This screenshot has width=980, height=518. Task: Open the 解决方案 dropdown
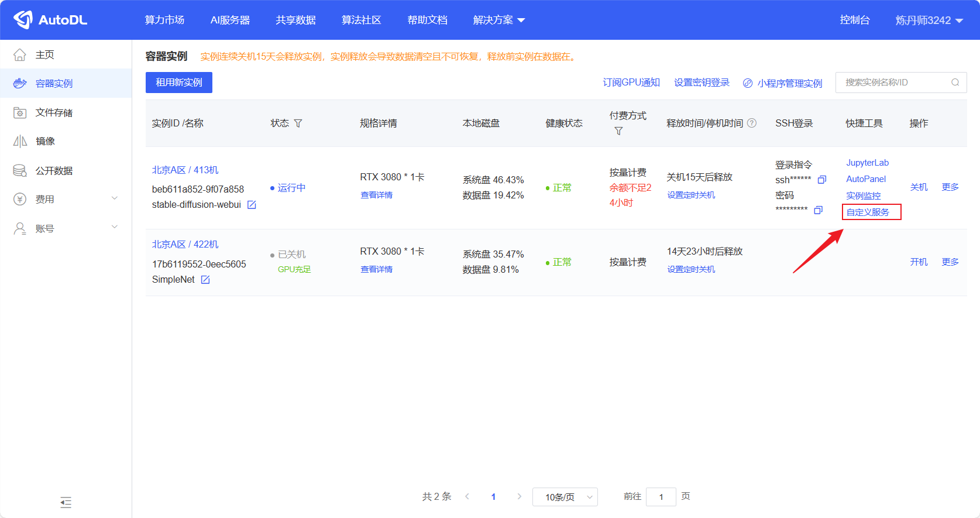click(499, 20)
